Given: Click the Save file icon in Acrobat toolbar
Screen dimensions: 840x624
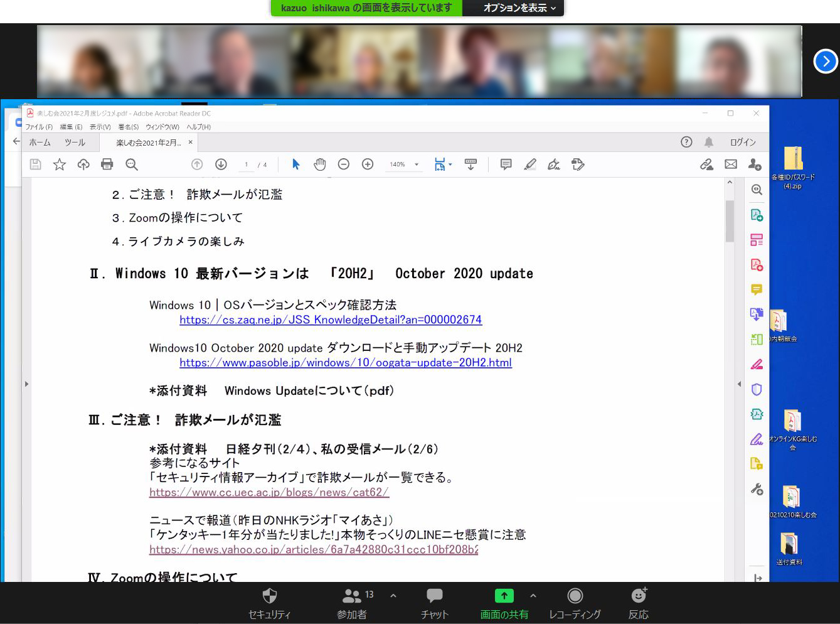Looking at the screenshot, I should (36, 164).
